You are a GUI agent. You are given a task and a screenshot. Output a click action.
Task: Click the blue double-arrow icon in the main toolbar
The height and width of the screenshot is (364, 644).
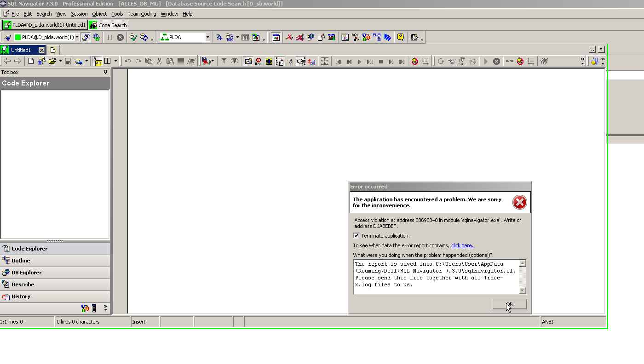(x=388, y=37)
